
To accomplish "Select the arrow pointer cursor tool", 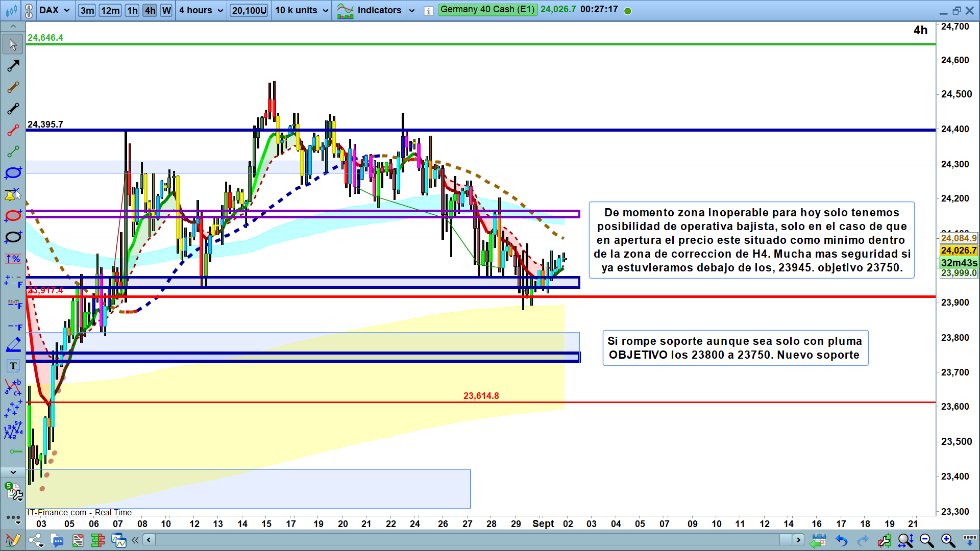I will click(x=13, y=44).
